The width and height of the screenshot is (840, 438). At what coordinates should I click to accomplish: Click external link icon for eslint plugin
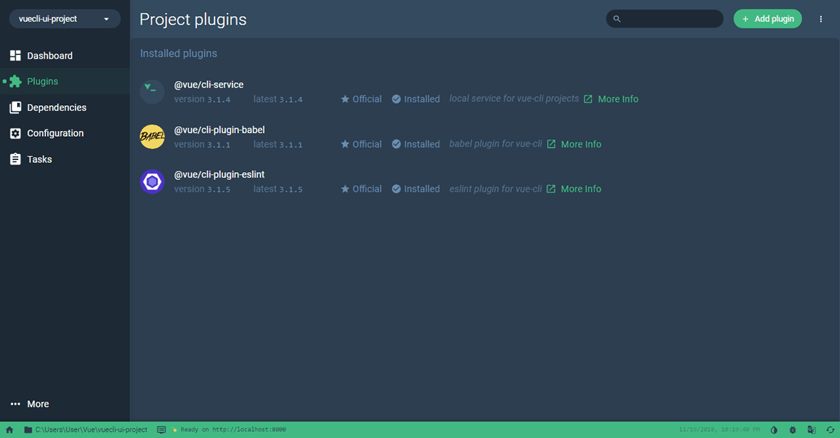click(551, 189)
